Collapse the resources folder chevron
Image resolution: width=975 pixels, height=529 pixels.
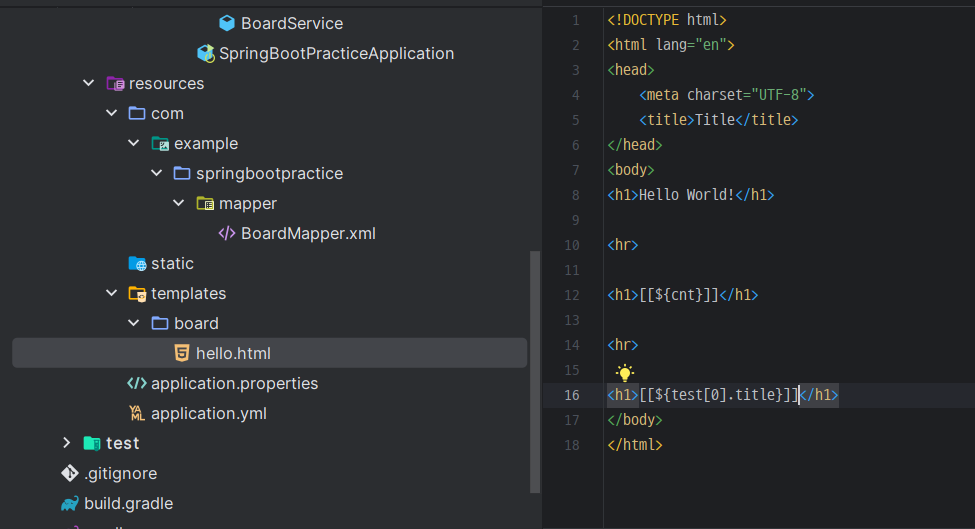coord(89,83)
